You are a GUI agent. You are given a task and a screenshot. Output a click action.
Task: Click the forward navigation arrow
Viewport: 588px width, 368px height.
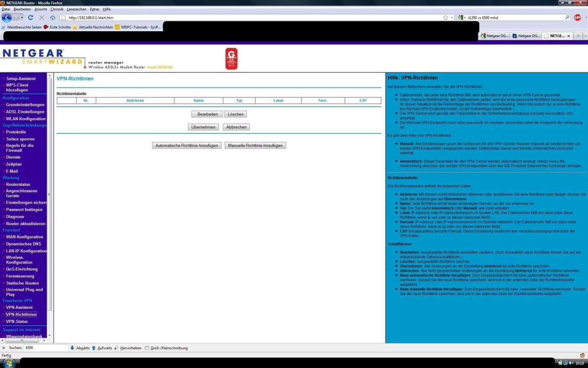(15, 17)
